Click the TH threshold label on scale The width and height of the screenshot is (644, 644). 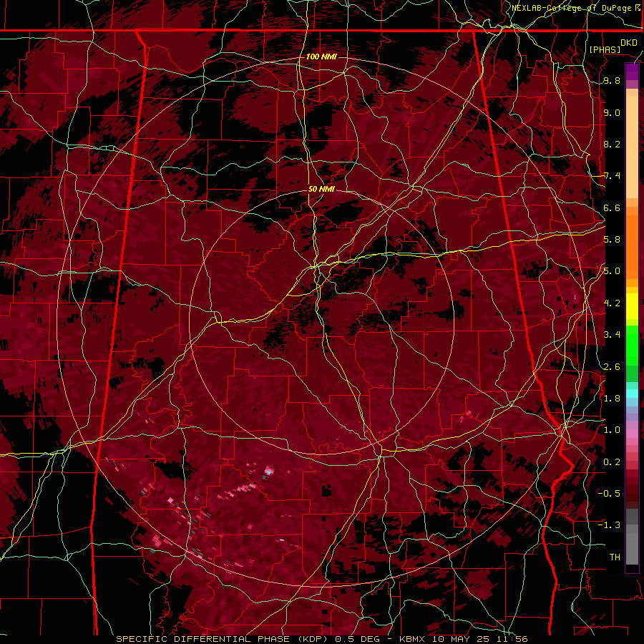(615, 557)
